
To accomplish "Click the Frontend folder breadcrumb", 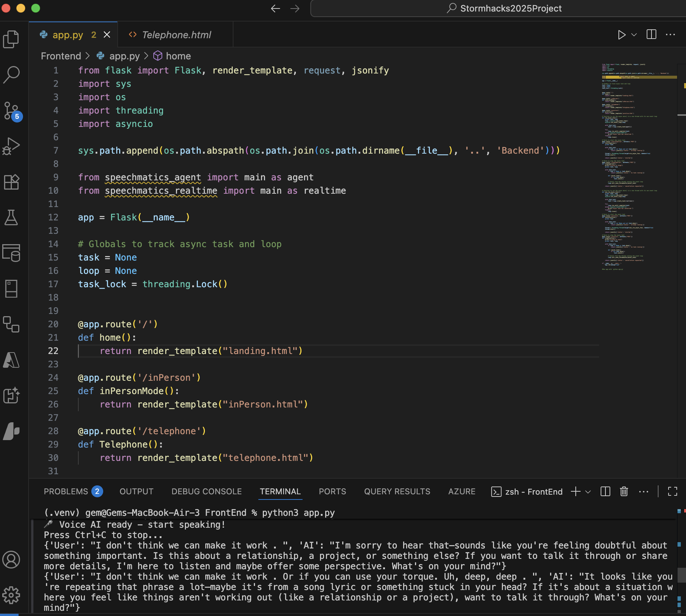I will coord(61,56).
